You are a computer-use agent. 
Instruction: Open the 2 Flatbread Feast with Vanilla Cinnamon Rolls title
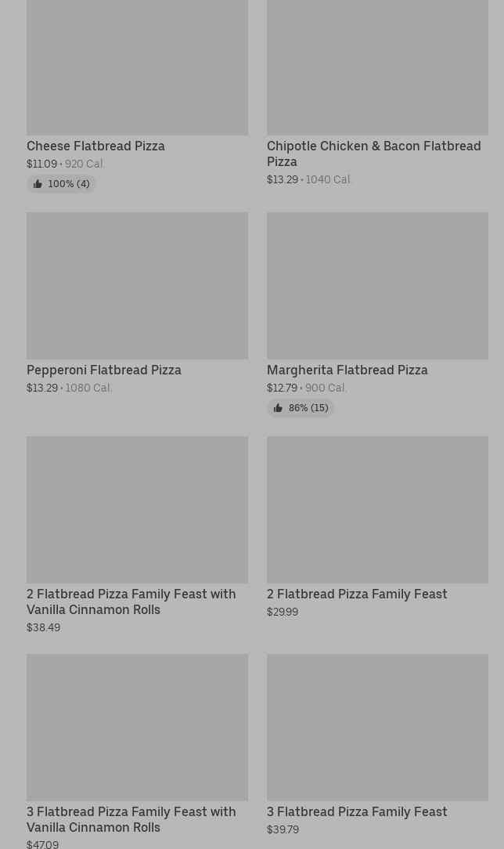pyautogui.click(x=131, y=602)
